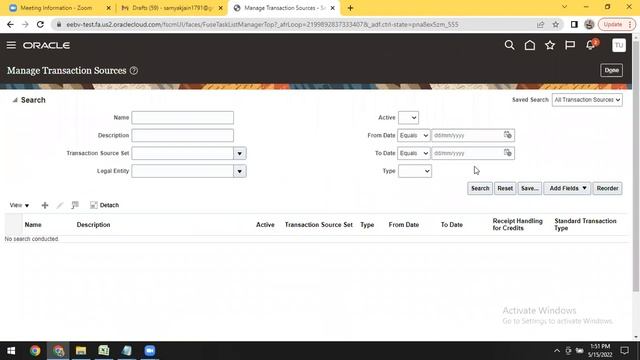Sort by the Name column header
640x360 pixels.
pyautogui.click(x=33, y=224)
